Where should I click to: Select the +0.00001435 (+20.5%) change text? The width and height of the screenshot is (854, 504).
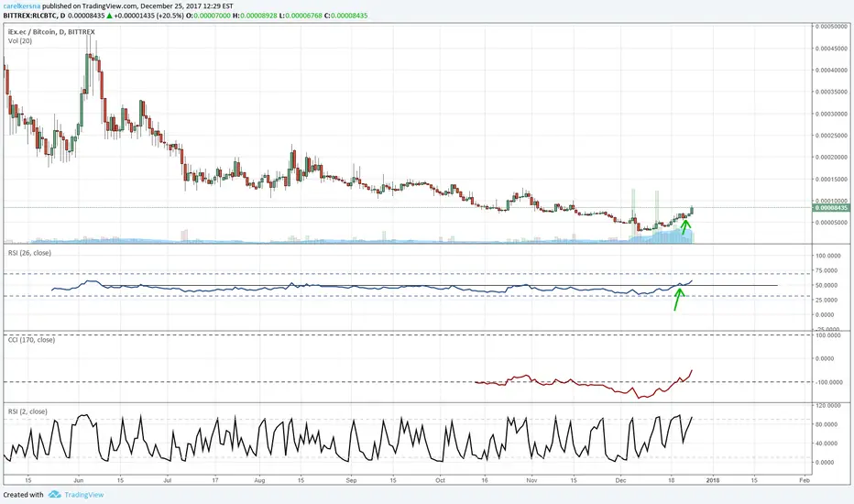tap(148, 16)
